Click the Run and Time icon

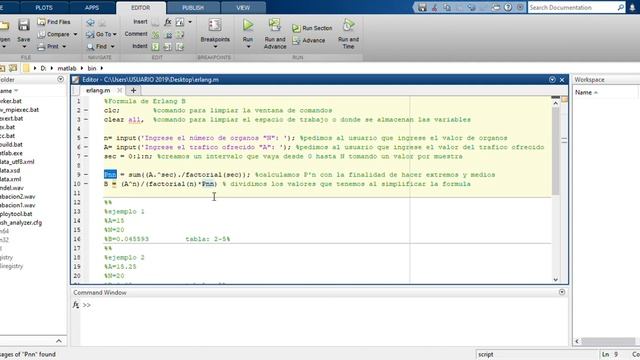tap(349, 25)
